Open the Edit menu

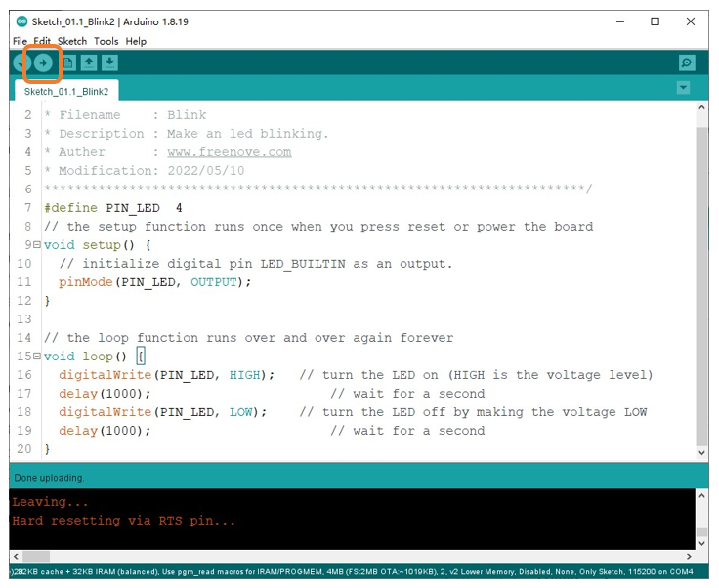click(x=42, y=41)
